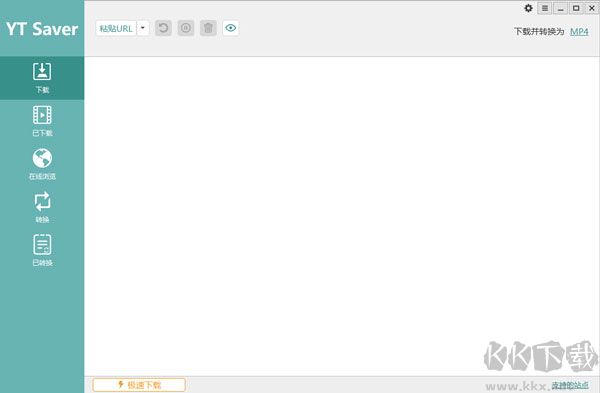
Task: Expand the 粘贴URL dropdown arrow
Action: click(143, 28)
